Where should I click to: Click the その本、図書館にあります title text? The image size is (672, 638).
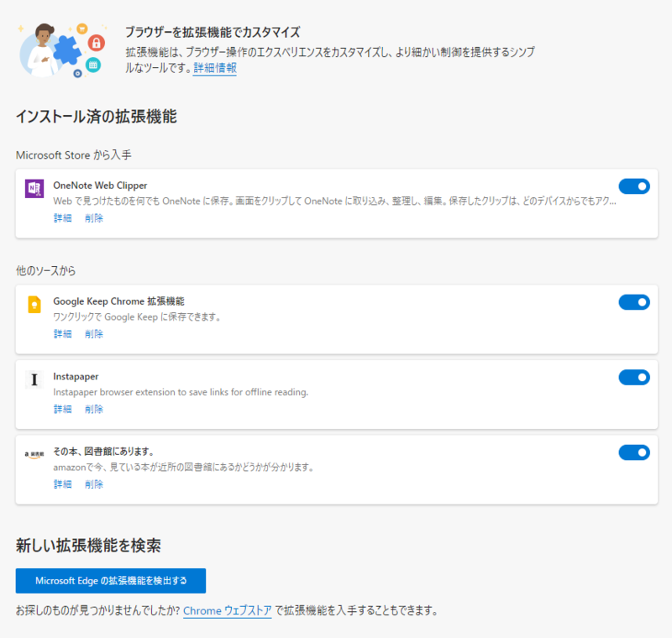point(103,452)
